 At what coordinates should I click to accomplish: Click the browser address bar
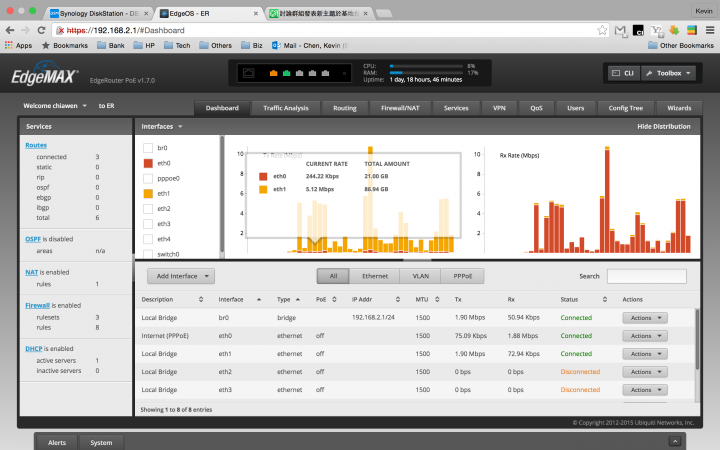pyautogui.click(x=331, y=30)
